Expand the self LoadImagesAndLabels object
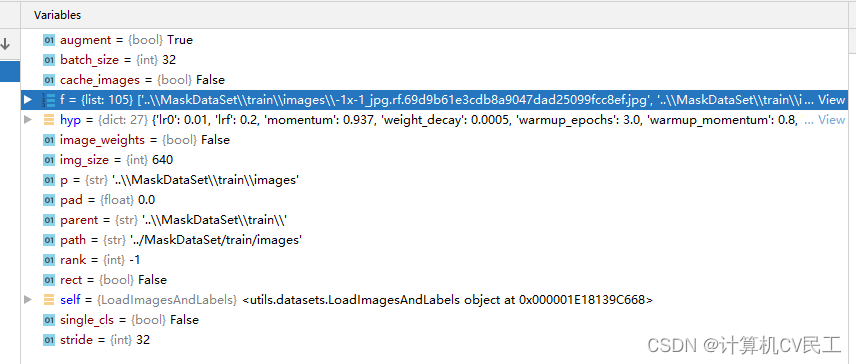Screen dimensions: 856x364 pos(28,300)
